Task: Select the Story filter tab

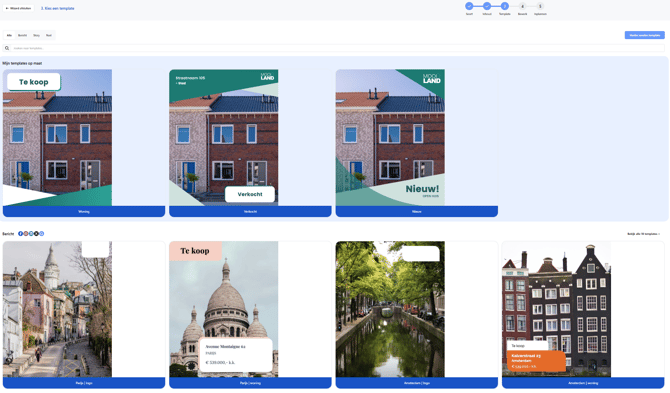Action: coord(36,35)
